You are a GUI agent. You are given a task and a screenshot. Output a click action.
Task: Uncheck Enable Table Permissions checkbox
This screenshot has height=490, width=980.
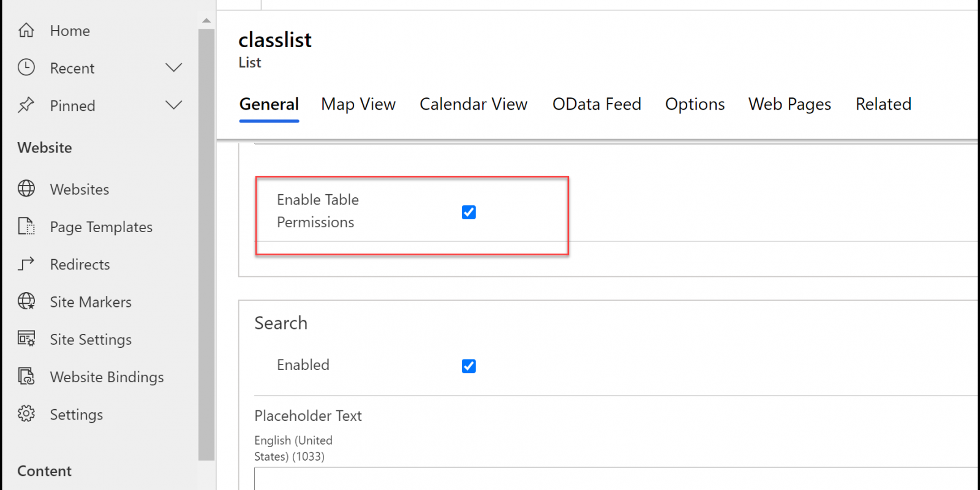pos(469,212)
